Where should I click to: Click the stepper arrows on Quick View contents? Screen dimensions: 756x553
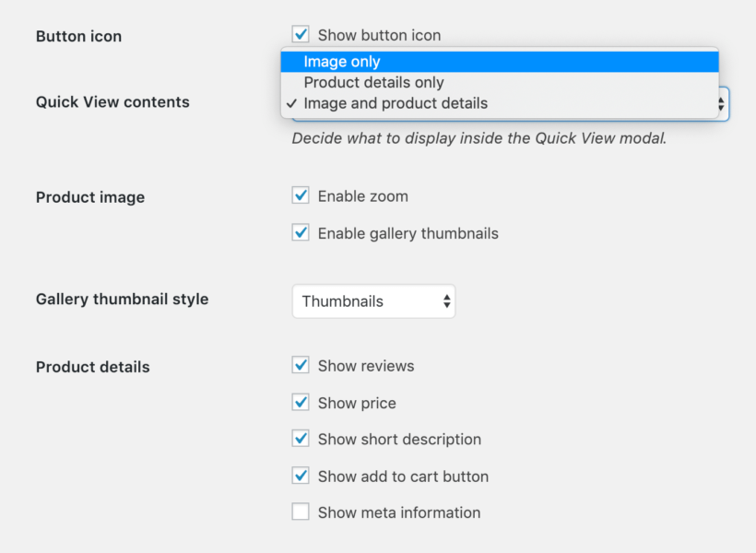pos(719,103)
